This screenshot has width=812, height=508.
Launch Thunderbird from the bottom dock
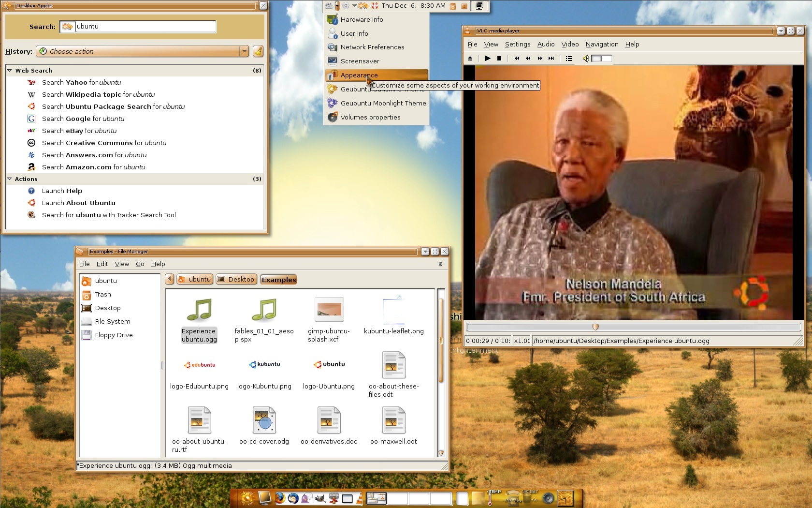293,498
